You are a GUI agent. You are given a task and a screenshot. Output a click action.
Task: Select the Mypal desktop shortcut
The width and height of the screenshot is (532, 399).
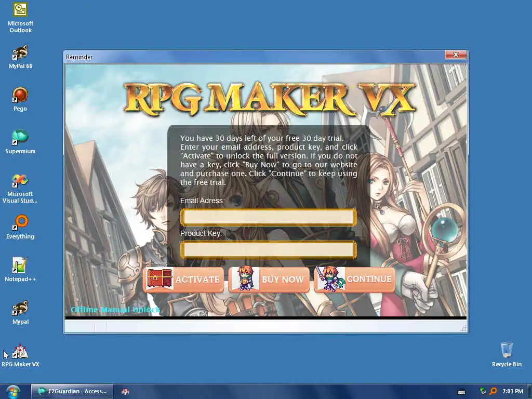coord(20,312)
